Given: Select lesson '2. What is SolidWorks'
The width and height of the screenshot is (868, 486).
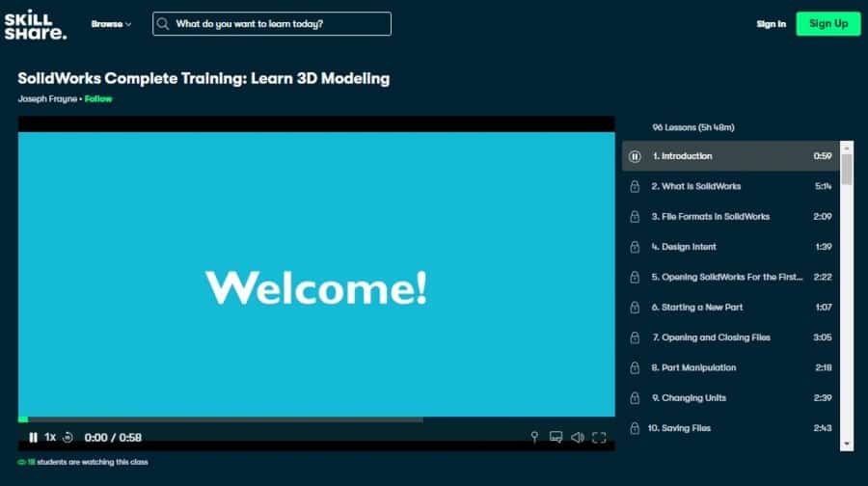Looking at the screenshot, I should click(731, 186).
